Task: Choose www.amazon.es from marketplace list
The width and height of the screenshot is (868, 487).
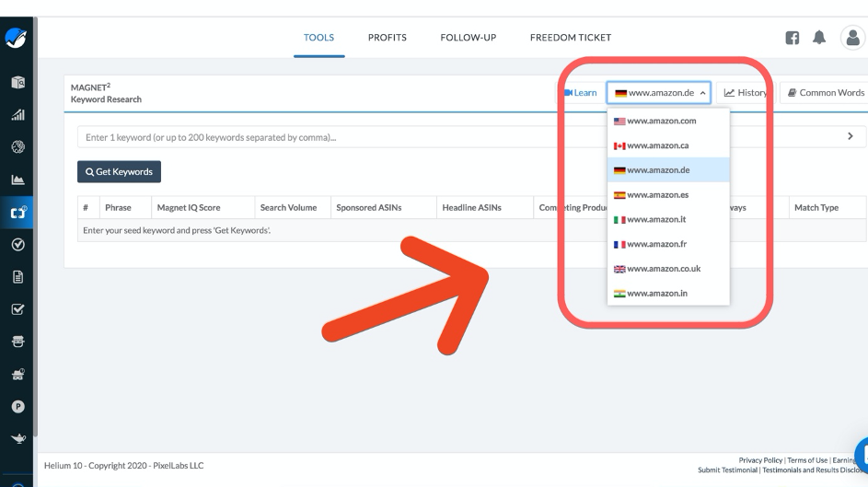Action: (x=668, y=195)
